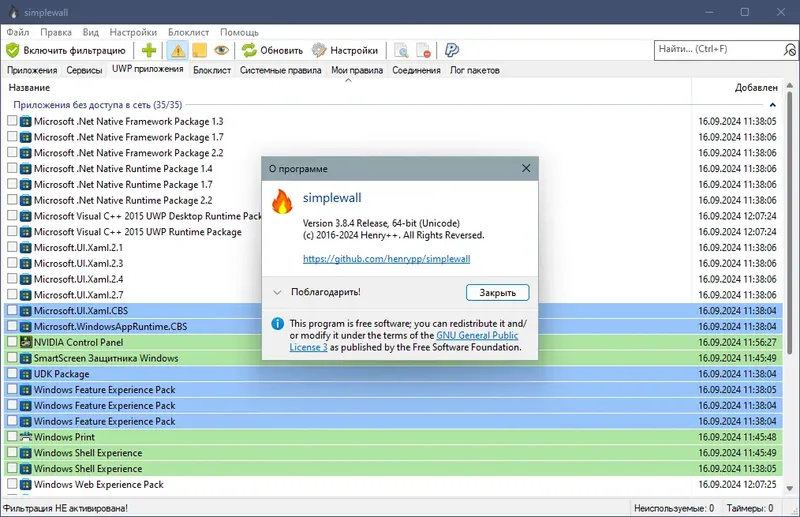Click SmartScreen Защитника Windows package icon
Screen dimensions: 800x517
(x=26, y=358)
